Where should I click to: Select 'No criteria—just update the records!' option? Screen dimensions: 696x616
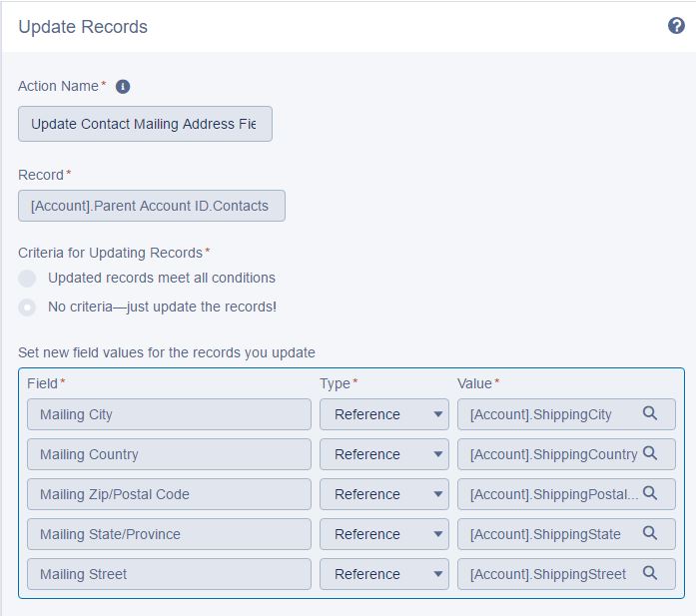point(28,308)
